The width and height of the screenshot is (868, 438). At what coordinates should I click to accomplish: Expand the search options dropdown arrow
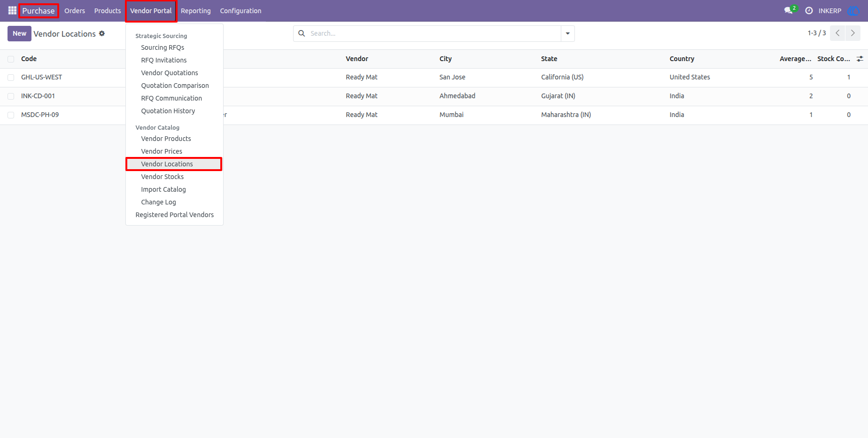[x=568, y=33]
